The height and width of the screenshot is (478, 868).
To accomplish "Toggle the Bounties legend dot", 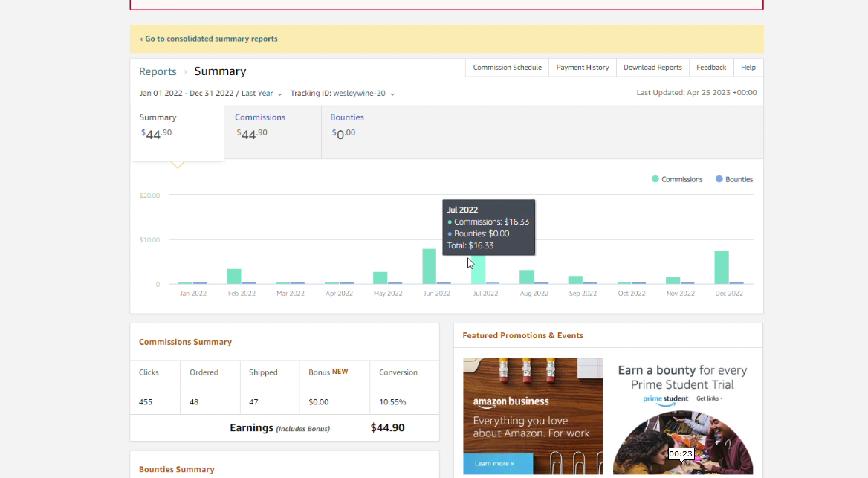I will [x=719, y=179].
